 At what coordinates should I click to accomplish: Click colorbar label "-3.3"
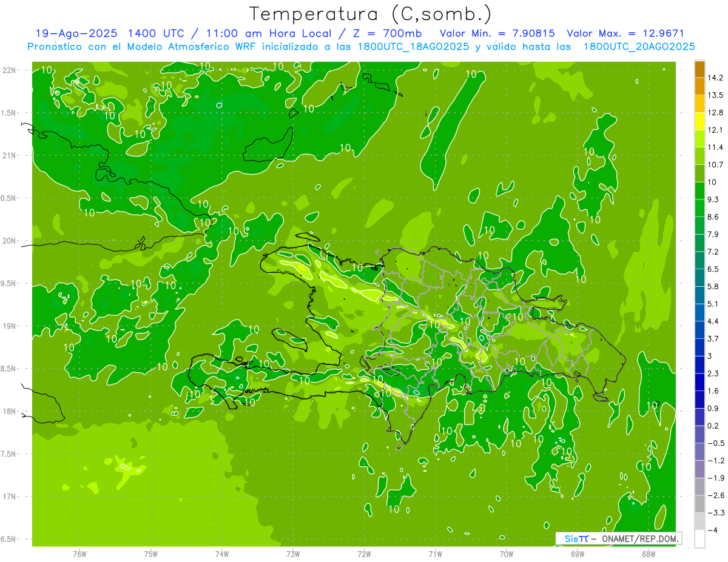[716, 513]
